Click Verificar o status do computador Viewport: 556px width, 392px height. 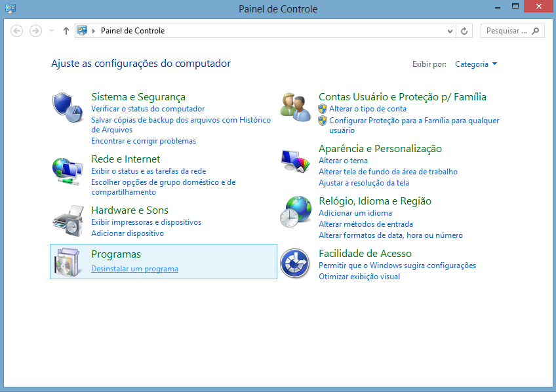coord(148,109)
